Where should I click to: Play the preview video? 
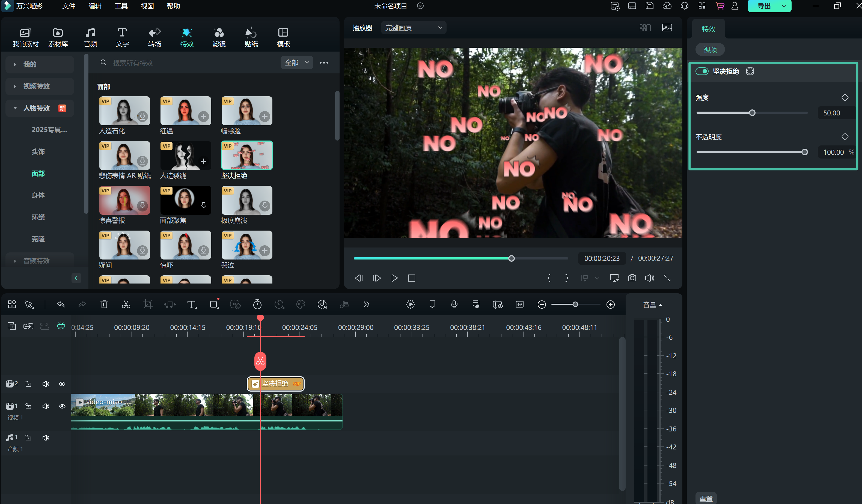[394, 278]
